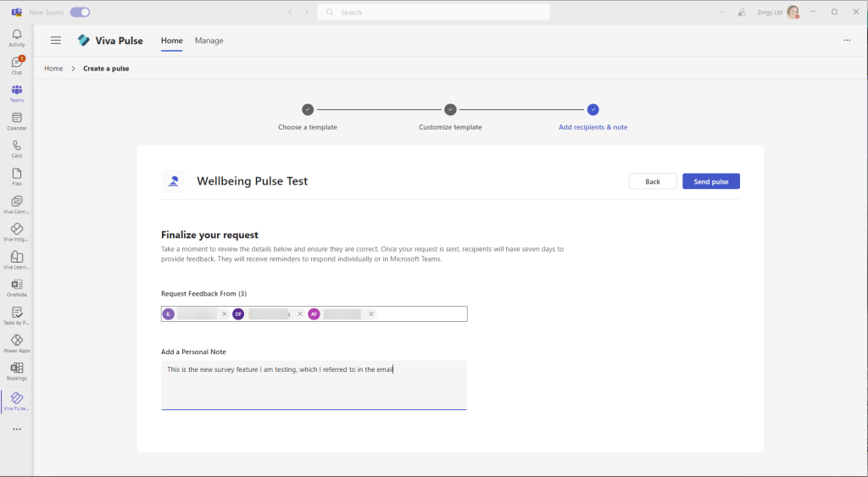Open the Power Apps icon
This screenshot has height=477, width=868.
tap(17, 343)
